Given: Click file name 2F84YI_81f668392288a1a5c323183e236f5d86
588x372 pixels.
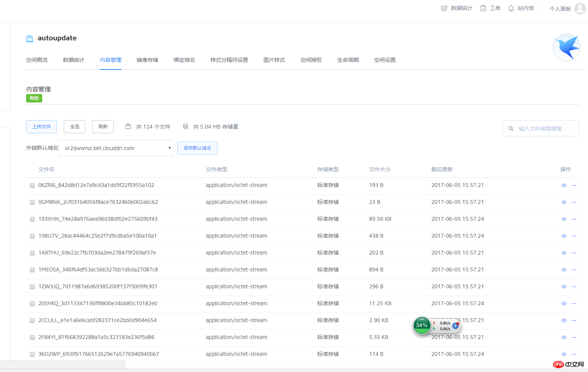Looking at the screenshot, I should pos(96,337).
